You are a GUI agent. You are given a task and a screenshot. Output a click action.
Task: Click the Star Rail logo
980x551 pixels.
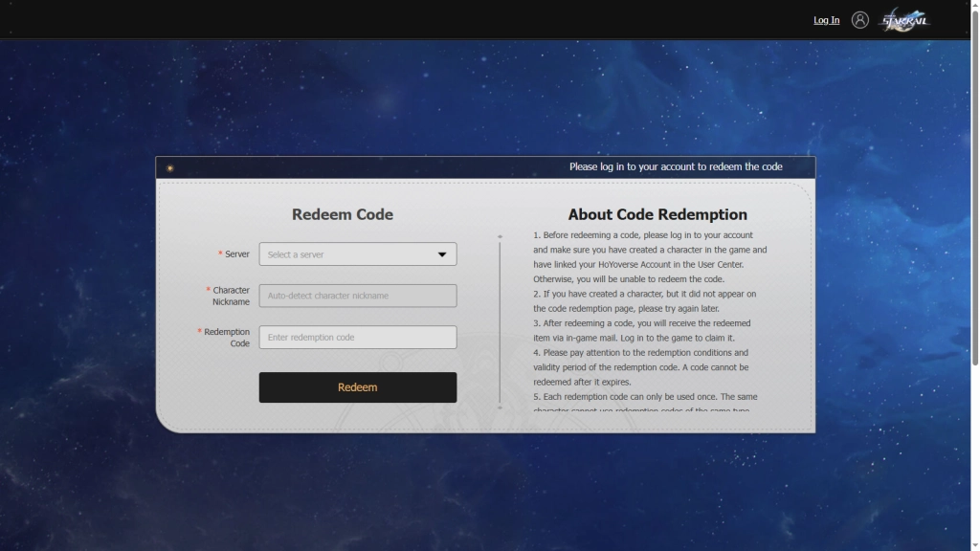tap(904, 20)
